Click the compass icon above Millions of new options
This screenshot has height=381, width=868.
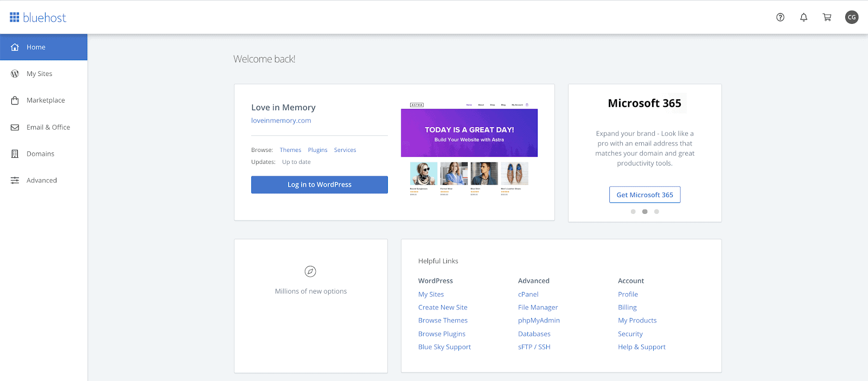point(310,271)
